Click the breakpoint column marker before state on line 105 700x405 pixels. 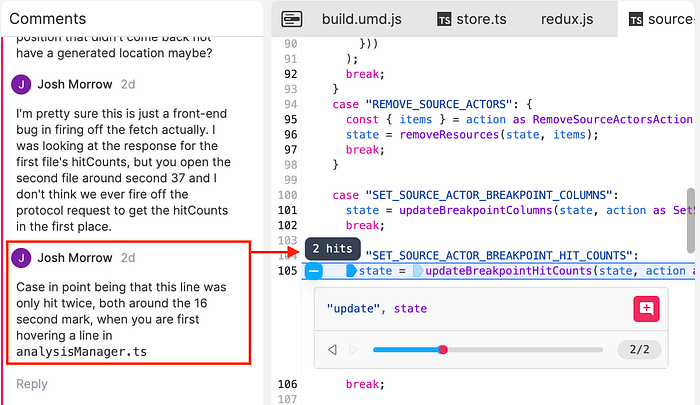pos(351,271)
